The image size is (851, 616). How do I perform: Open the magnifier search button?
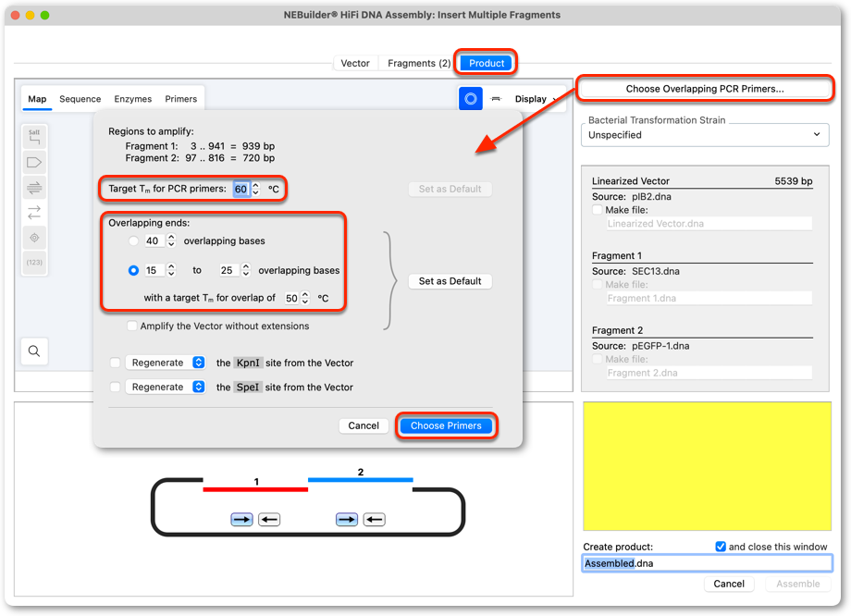[34, 351]
